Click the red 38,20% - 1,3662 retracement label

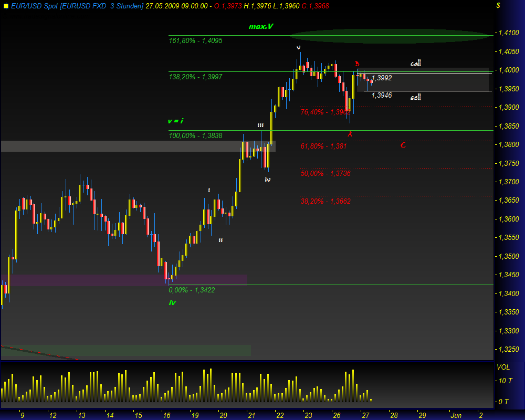(325, 201)
